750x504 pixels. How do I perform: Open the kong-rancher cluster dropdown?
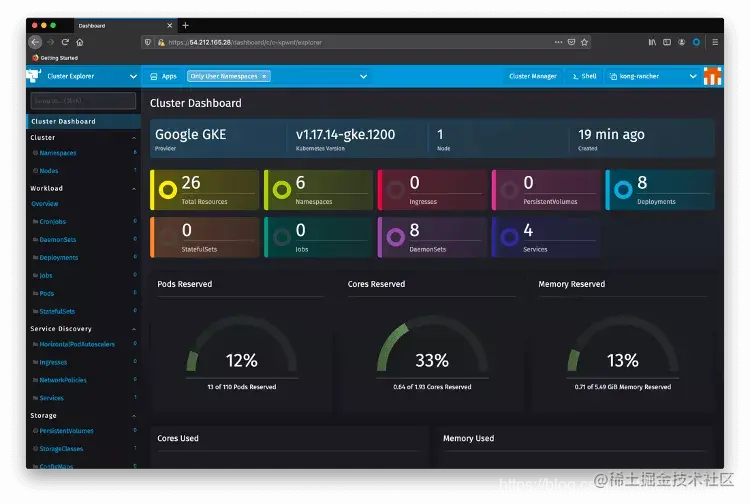tap(653, 76)
